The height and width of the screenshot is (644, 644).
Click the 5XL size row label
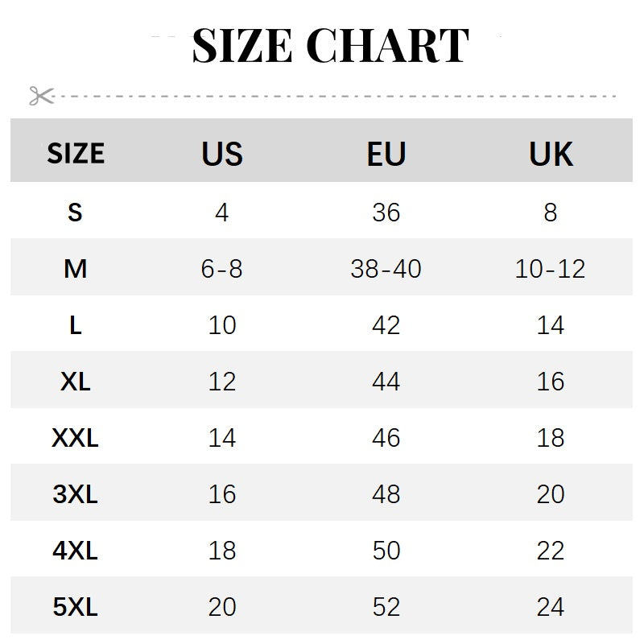coord(75,607)
